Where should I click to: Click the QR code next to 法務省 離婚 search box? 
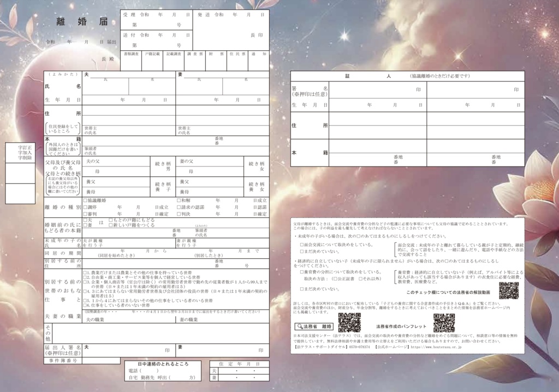[x=349, y=323]
